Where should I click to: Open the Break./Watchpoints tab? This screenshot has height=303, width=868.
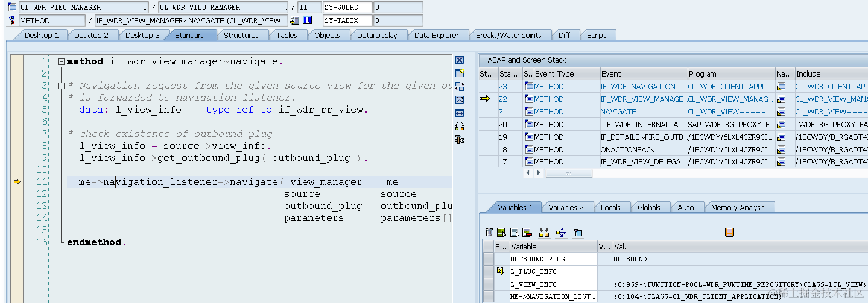[508, 35]
